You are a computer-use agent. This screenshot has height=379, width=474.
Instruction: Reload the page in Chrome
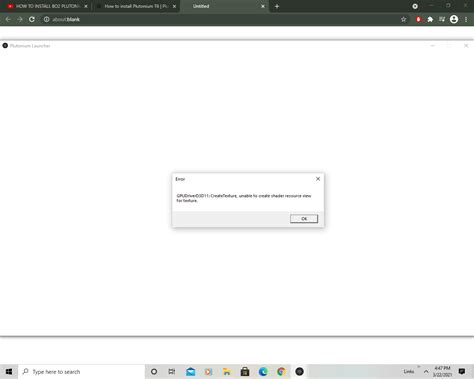pyautogui.click(x=32, y=19)
